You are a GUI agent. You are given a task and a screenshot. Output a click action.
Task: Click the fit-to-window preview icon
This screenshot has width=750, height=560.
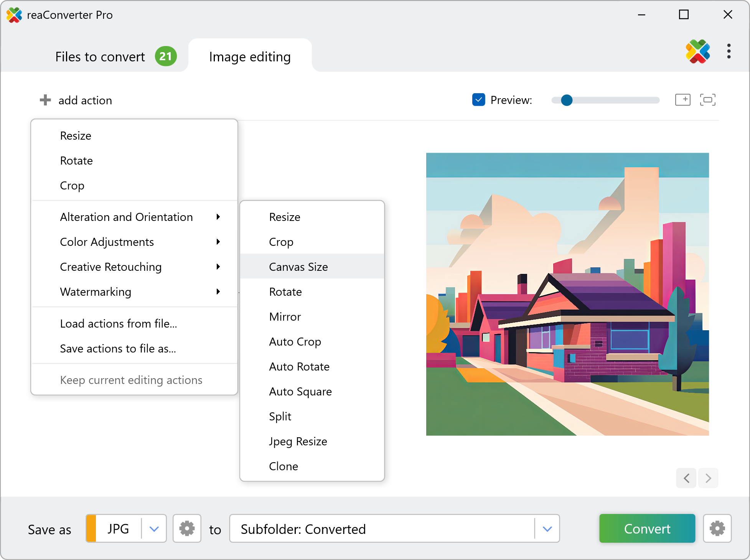click(707, 100)
